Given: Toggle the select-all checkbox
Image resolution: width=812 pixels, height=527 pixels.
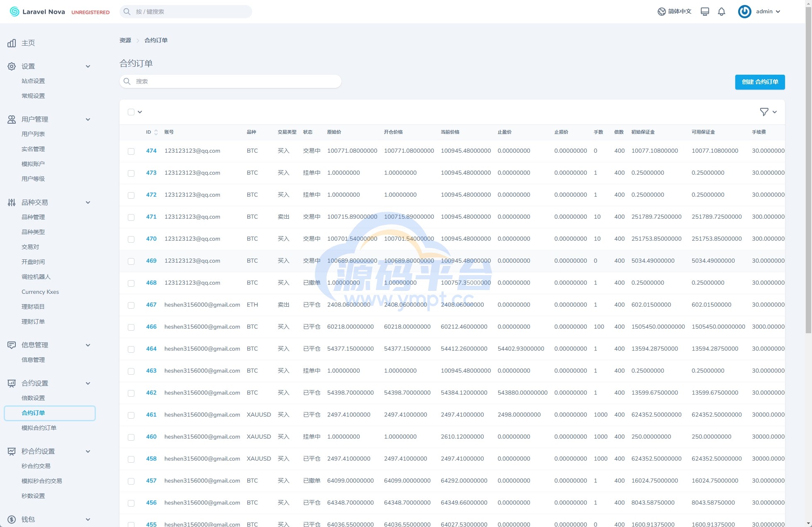Looking at the screenshot, I should [x=131, y=112].
